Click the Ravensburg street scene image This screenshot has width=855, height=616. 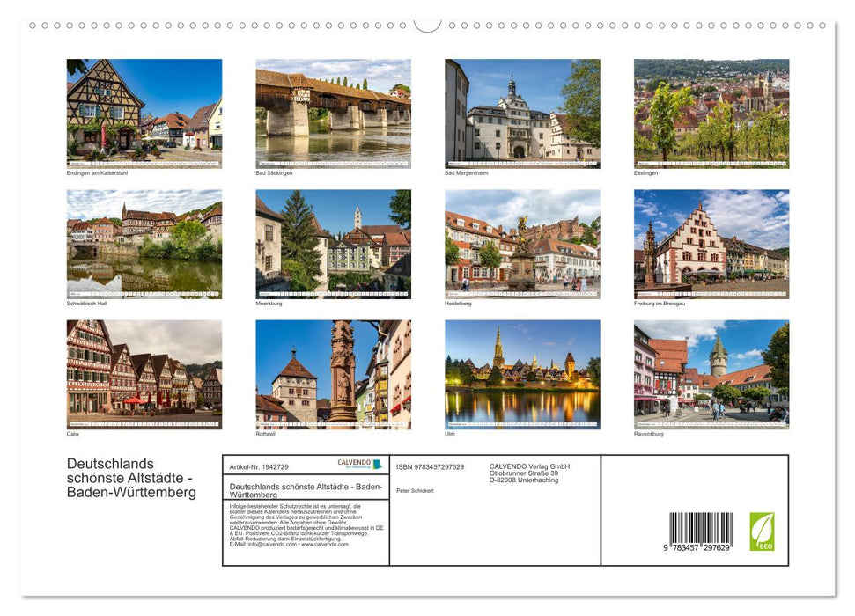tap(710, 376)
